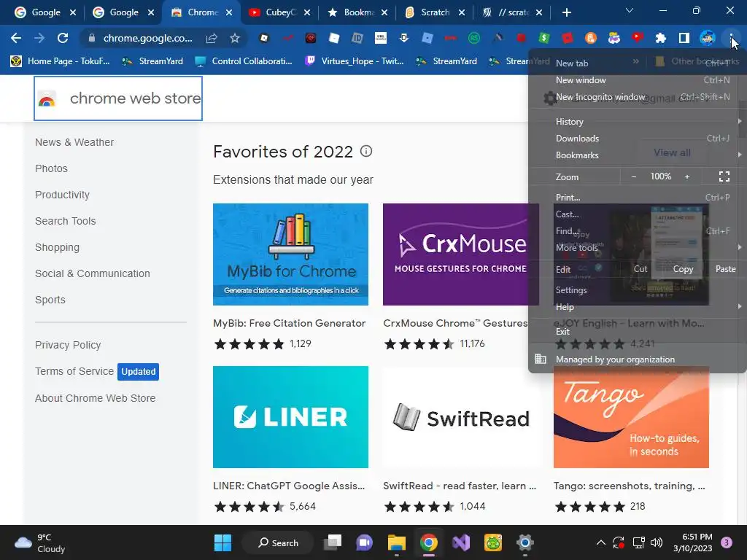Image resolution: width=747 pixels, height=560 pixels.
Task: Open Downloads from the Chrome menu
Action: point(638,138)
